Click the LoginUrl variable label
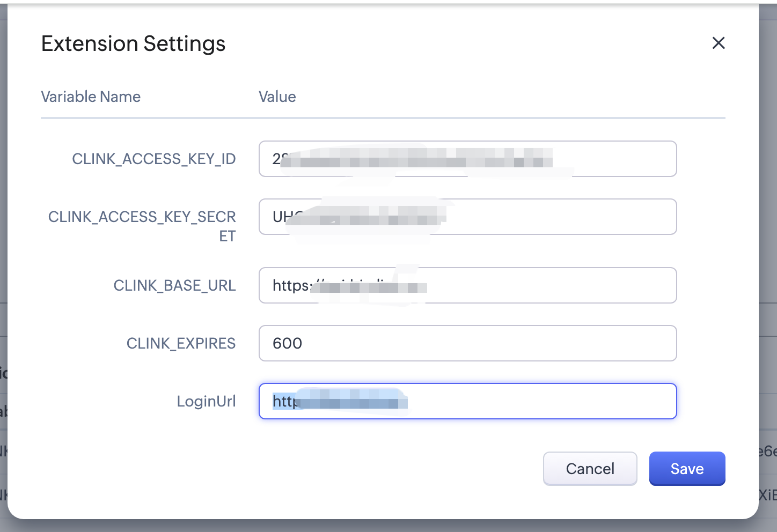Viewport: 777px width, 532px height. (x=206, y=401)
